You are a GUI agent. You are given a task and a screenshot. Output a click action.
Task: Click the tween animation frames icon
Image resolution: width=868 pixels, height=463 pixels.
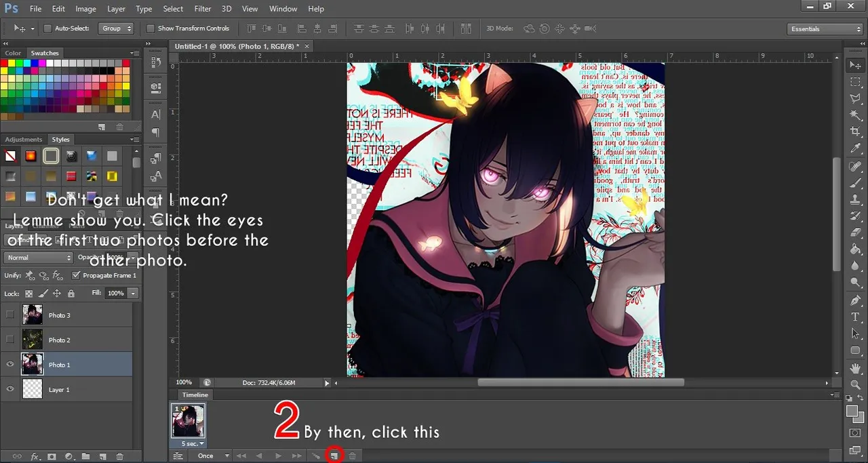(x=316, y=456)
